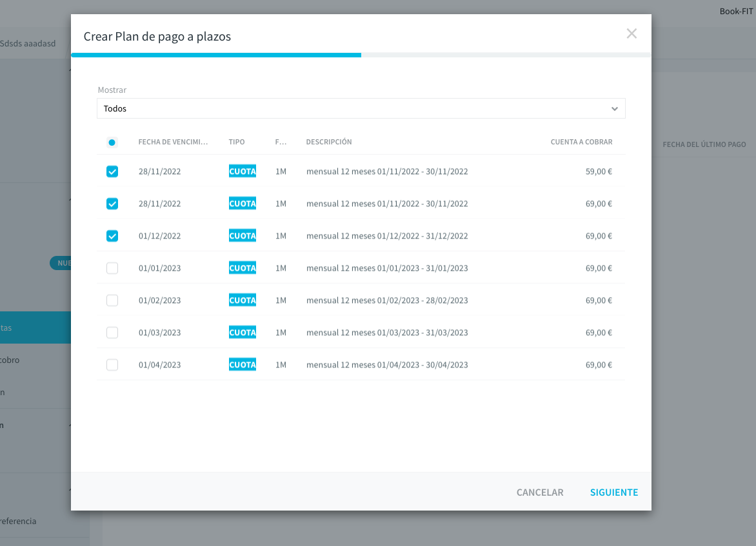Screen dimensions: 756x546
Task: Select 'Sdsds aaadasd' tab in background page
Action: (x=28, y=43)
